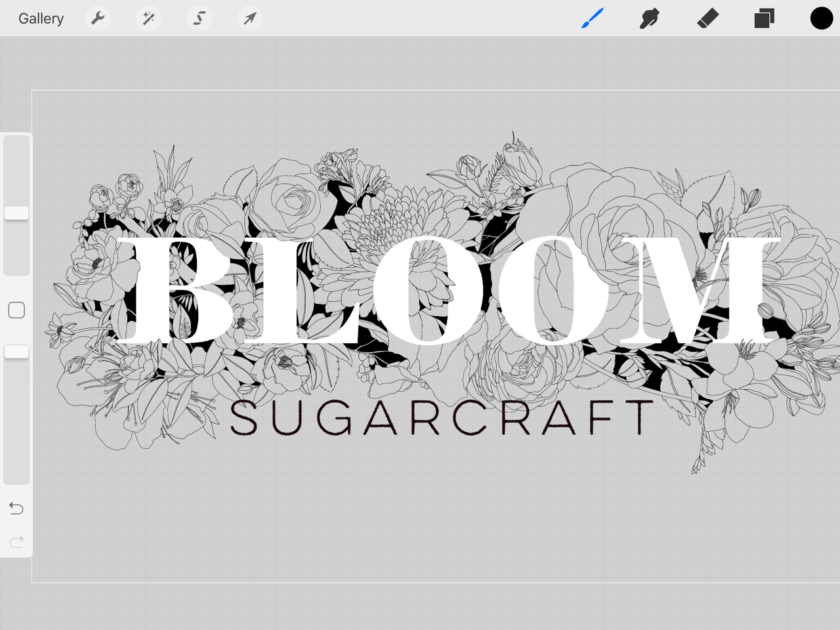
Task: Select the Brush tool
Action: 593,18
